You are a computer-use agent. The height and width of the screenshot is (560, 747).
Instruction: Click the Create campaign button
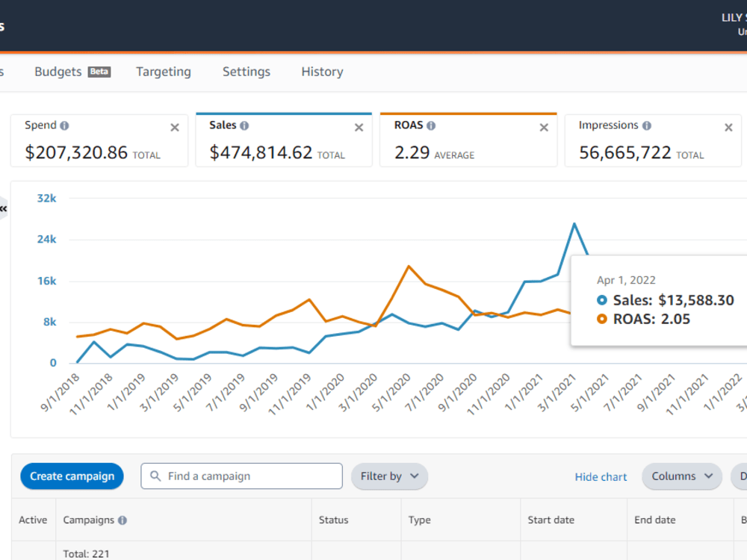pos(72,476)
